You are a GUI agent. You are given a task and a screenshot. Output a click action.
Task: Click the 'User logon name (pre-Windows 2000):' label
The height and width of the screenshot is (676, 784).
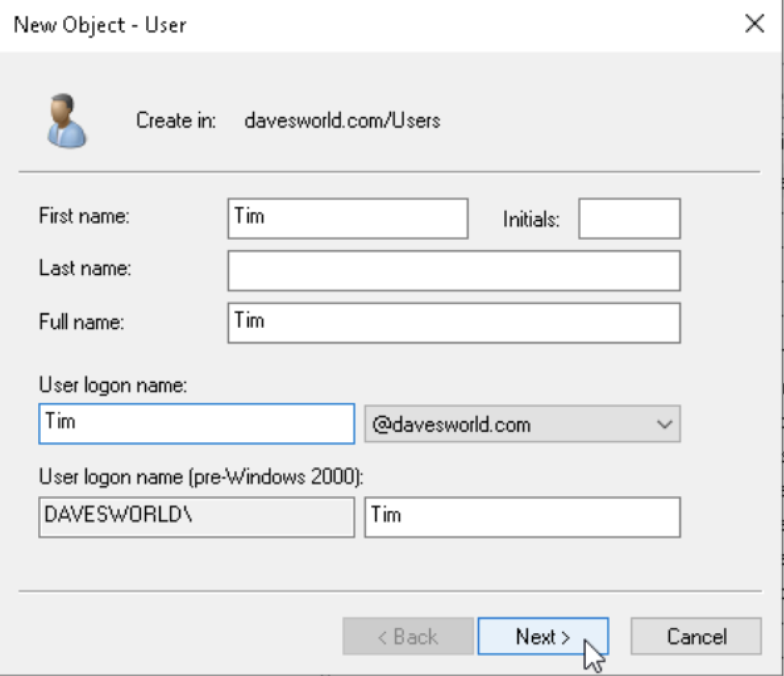[201, 477]
